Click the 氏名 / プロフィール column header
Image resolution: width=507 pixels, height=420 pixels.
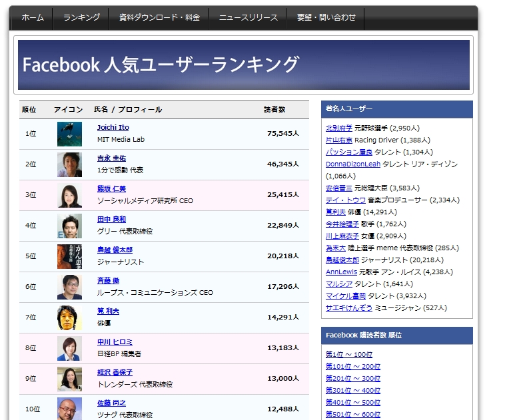(x=128, y=110)
